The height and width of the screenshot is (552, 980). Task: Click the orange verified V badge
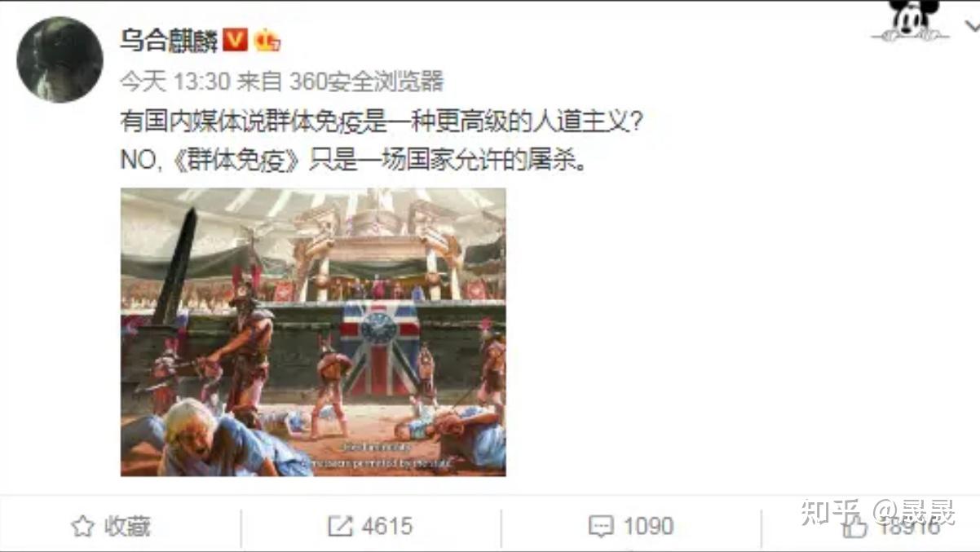(236, 39)
